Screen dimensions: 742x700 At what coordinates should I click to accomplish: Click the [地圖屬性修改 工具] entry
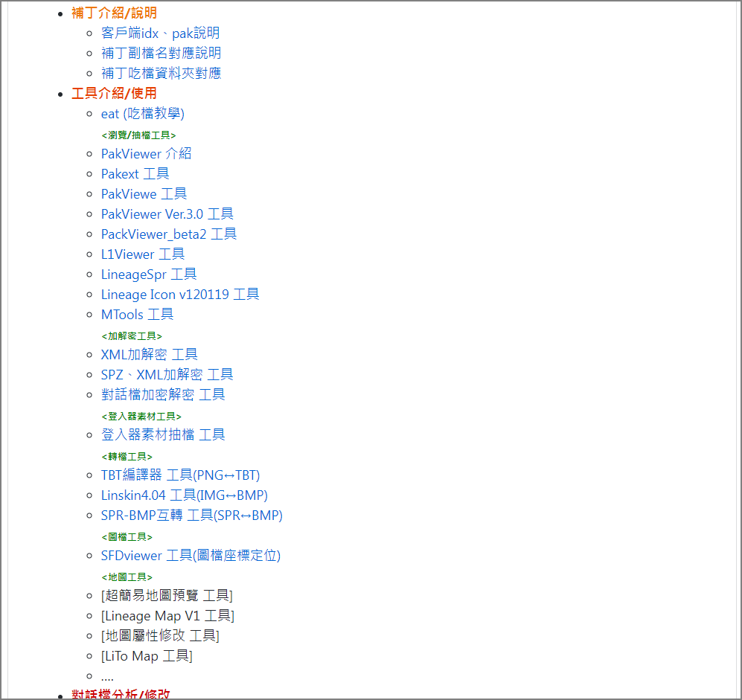click(x=160, y=636)
